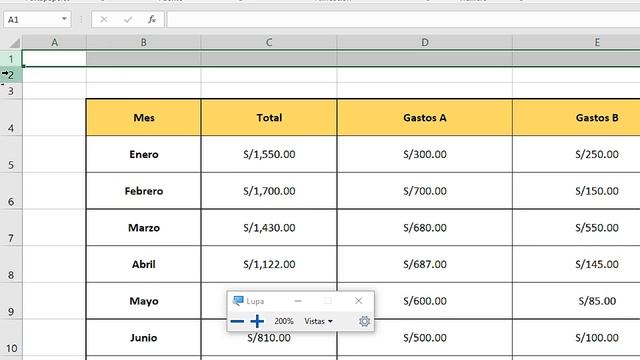Click the Cancel X icon in formula bar

104,19
